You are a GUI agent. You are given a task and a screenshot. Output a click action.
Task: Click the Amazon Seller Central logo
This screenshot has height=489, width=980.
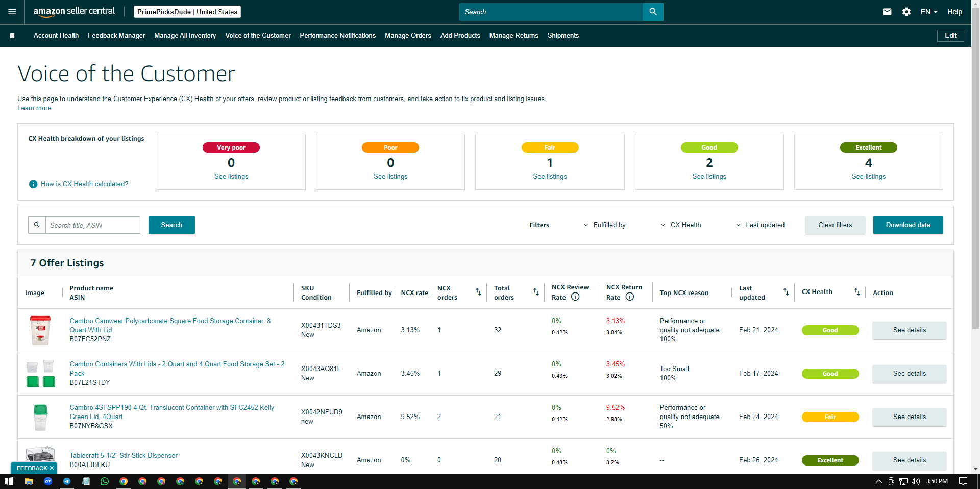74,12
